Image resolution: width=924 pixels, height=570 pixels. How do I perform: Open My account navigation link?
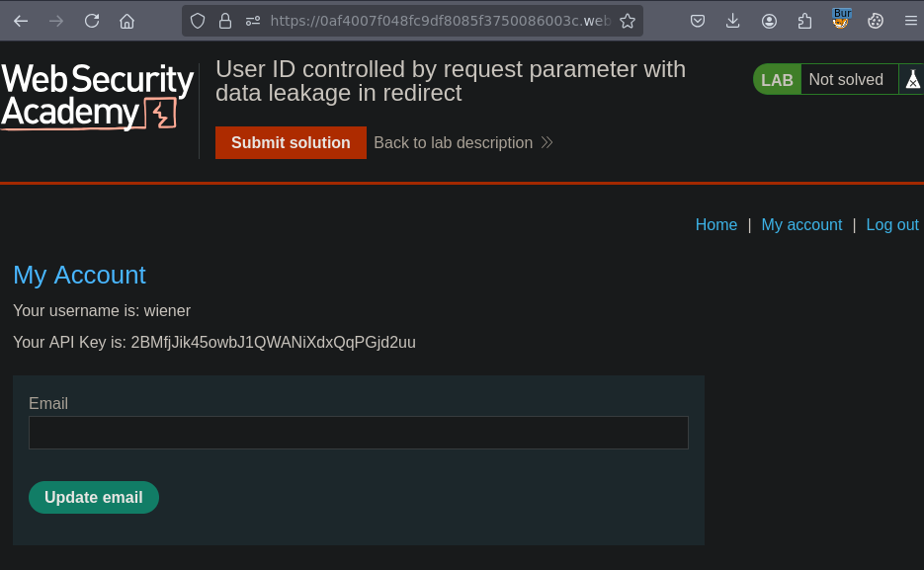[x=801, y=224]
